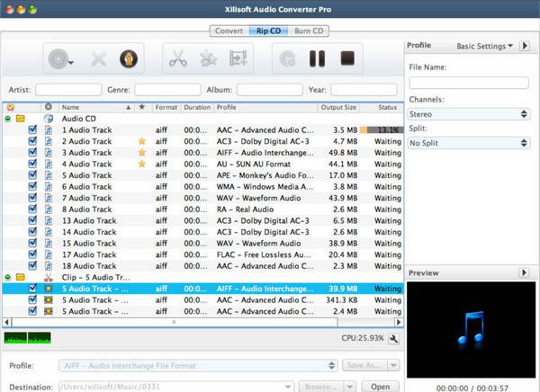Uncheck the highlighted 39.9 MB clip checkbox
Image resolution: width=540 pixels, height=392 pixels.
[32, 288]
